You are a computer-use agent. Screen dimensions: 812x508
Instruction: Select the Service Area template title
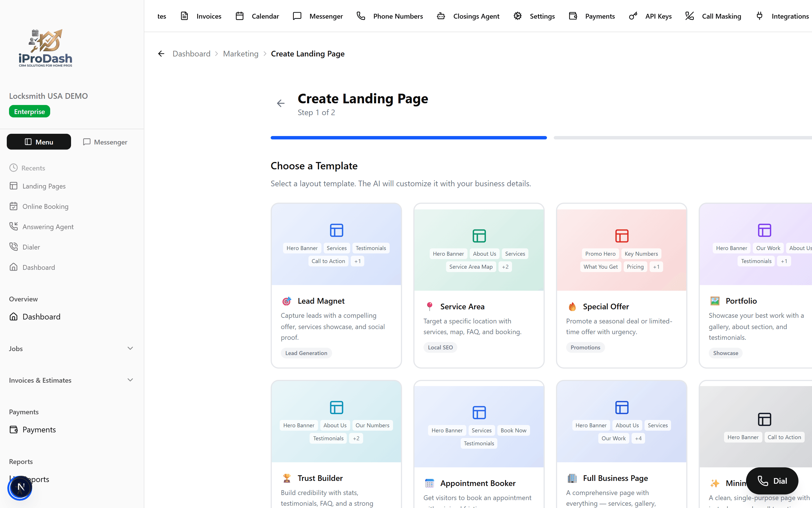pyautogui.click(x=462, y=307)
